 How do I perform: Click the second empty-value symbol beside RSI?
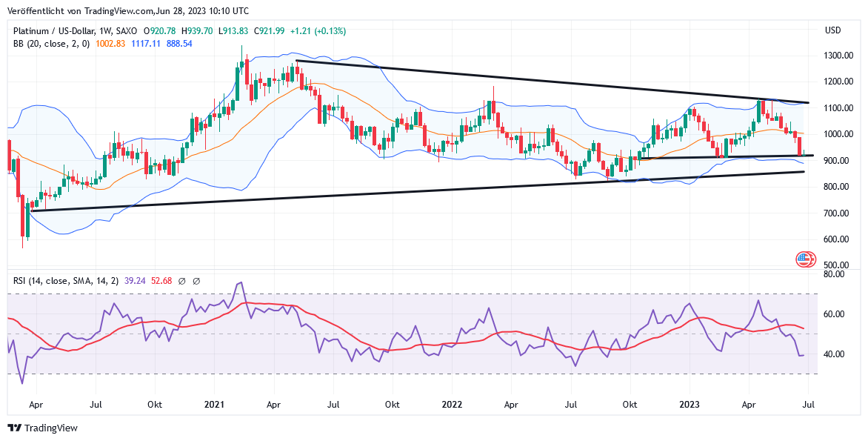tap(198, 281)
